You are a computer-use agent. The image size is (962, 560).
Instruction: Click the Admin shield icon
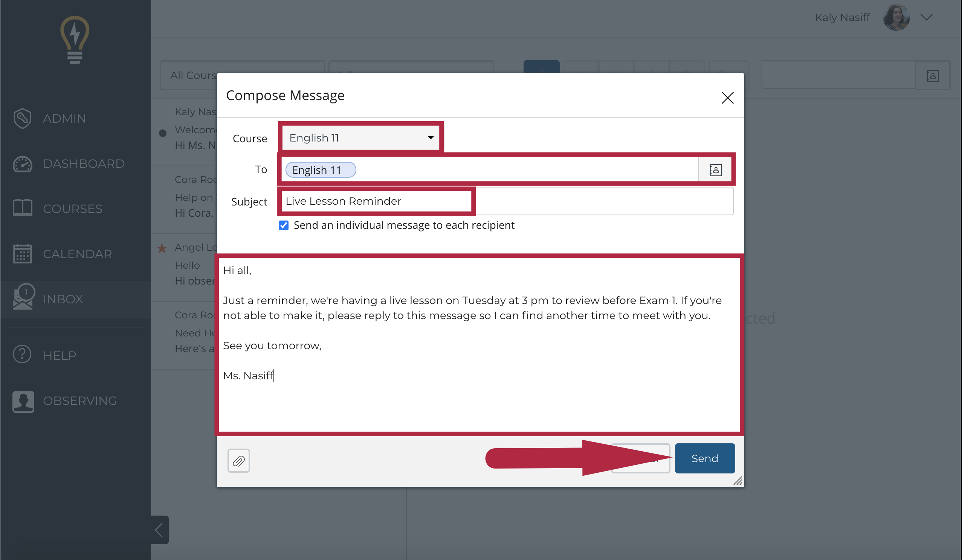[x=22, y=119]
